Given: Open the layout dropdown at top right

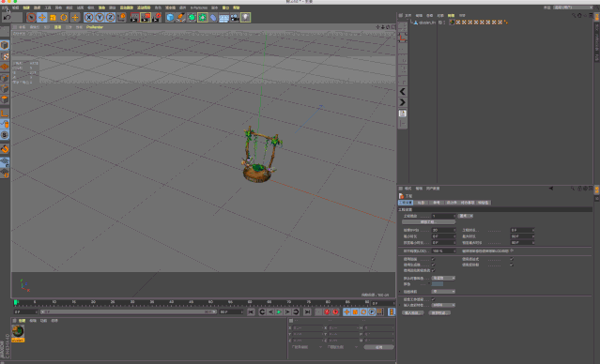Looking at the screenshot, I should pos(573,8).
